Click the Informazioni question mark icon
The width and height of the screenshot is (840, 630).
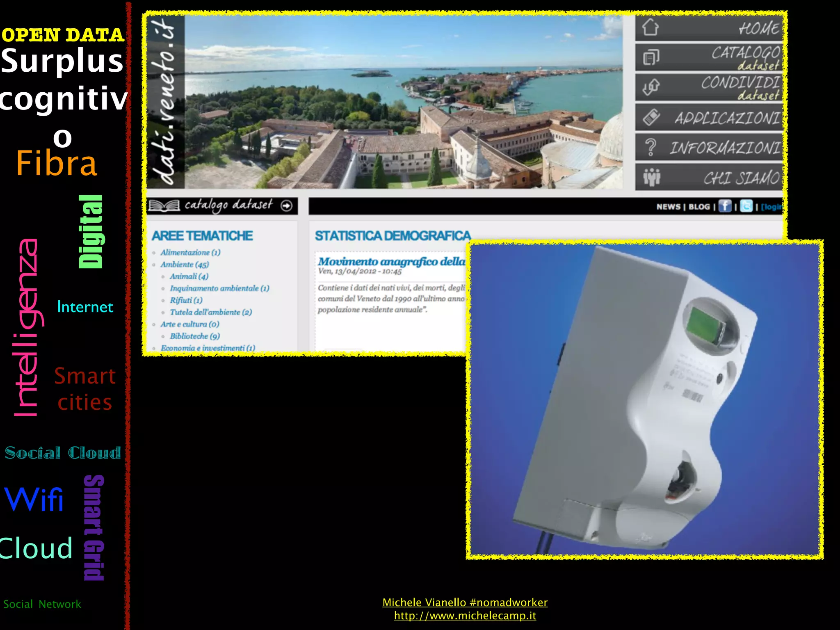[x=651, y=147]
